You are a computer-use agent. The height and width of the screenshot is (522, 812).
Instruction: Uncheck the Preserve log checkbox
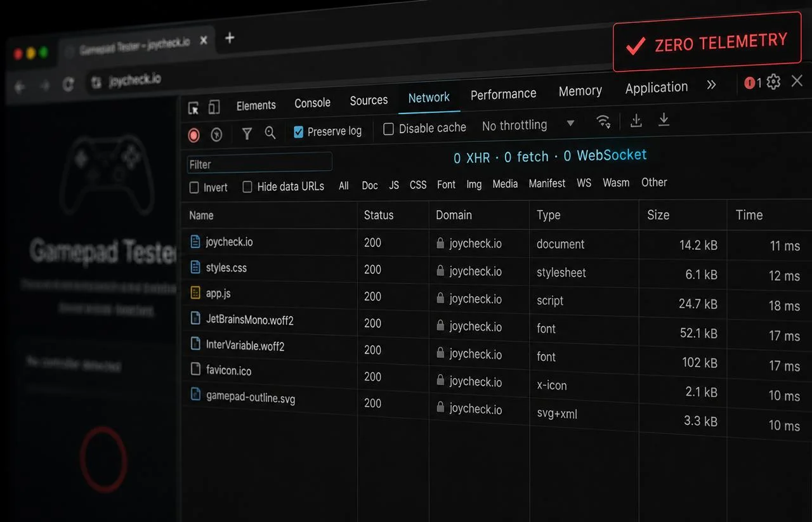coord(298,132)
